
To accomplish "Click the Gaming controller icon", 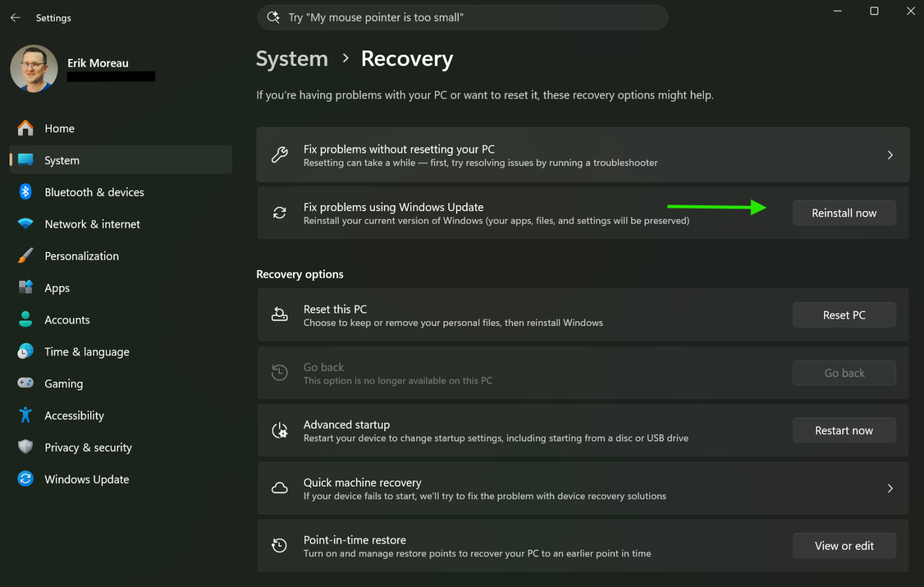I will click(x=25, y=383).
